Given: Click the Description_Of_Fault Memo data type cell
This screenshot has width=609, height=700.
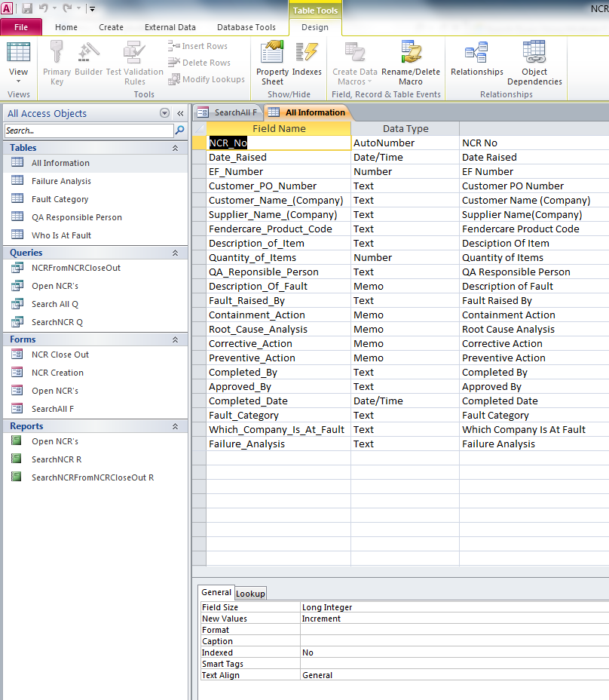Looking at the screenshot, I should pos(405,286).
